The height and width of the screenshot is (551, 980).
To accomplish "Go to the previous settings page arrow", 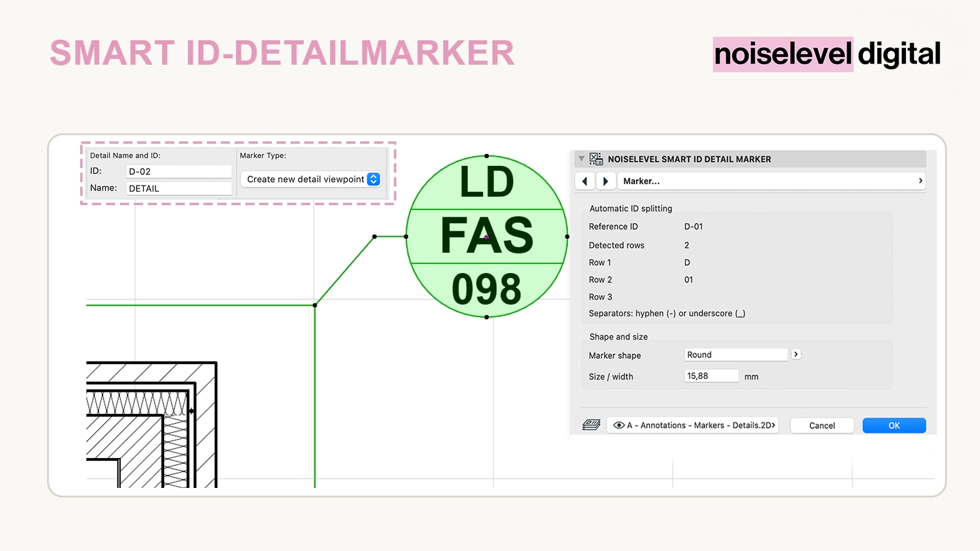I will 585,181.
